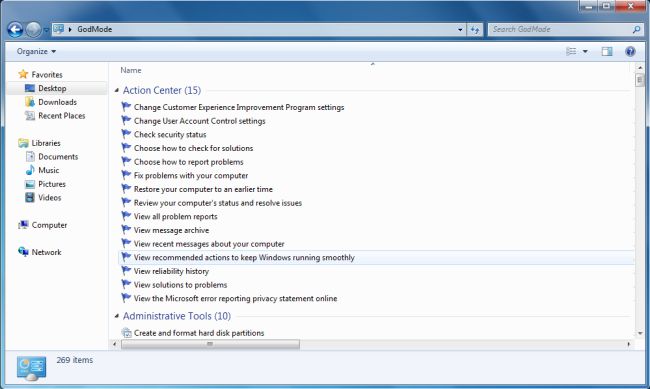The height and width of the screenshot is (389, 650).
Task: Open Videos library
Action: tap(50, 198)
